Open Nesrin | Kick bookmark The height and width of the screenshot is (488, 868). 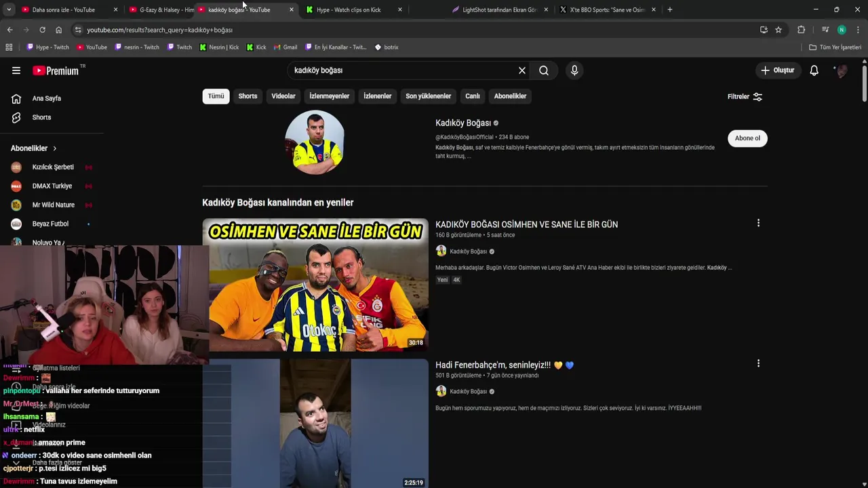[x=219, y=47]
